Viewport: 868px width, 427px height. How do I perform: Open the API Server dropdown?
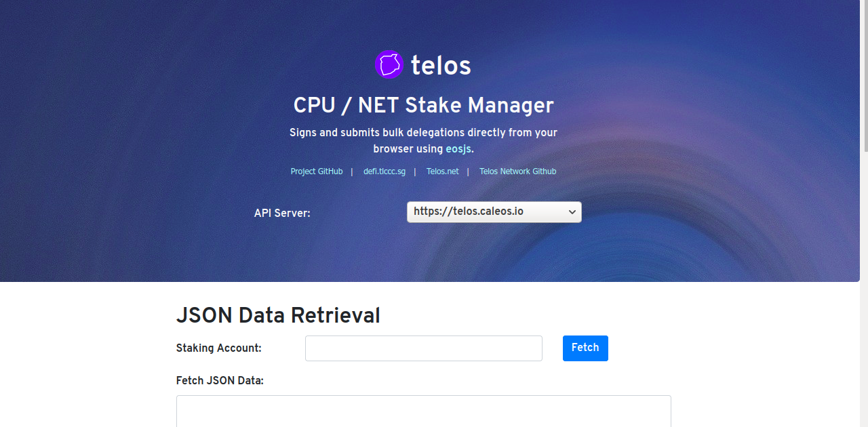494,211
